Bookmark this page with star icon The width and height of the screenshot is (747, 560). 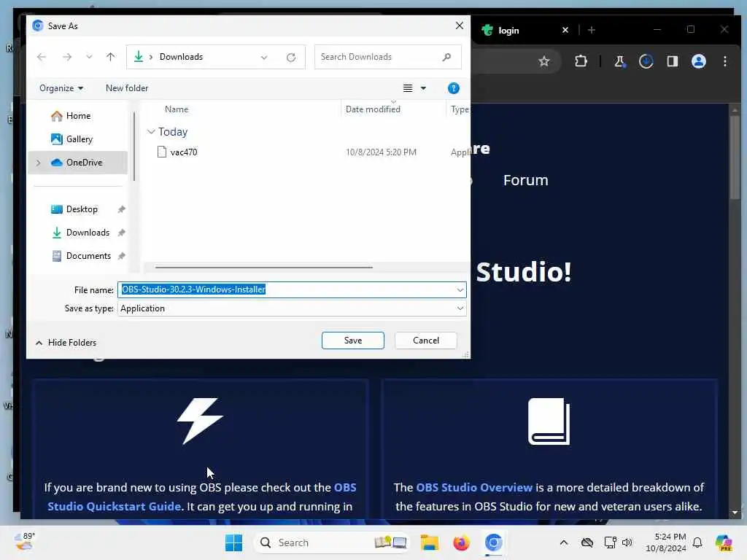[x=544, y=61]
